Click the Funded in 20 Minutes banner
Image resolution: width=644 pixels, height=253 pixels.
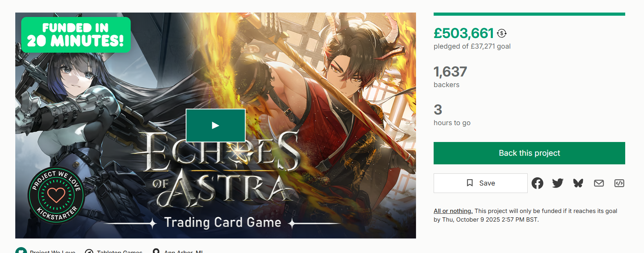point(76,35)
